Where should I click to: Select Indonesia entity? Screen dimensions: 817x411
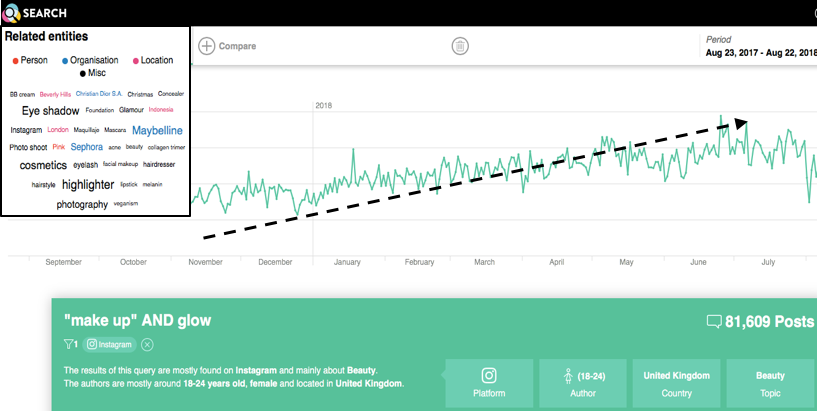point(160,110)
